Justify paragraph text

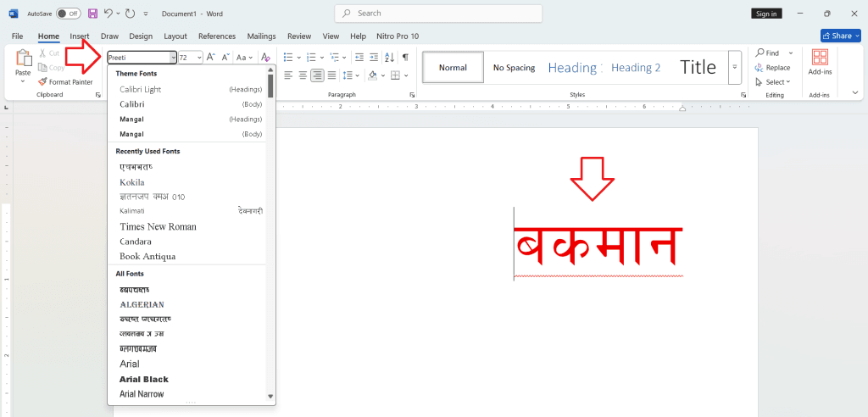(331, 75)
